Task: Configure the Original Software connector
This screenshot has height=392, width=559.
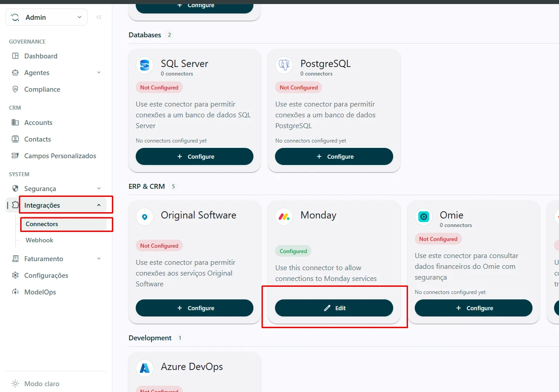Action: click(x=195, y=308)
